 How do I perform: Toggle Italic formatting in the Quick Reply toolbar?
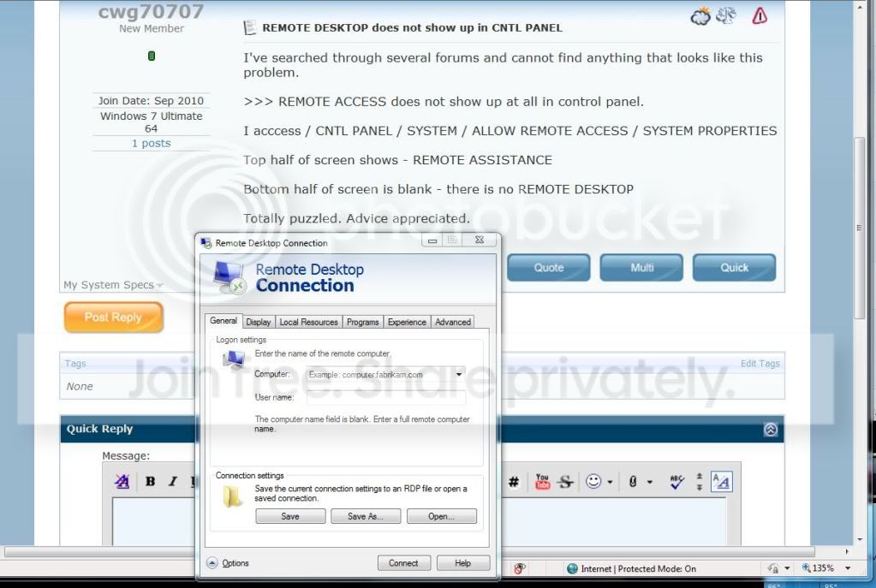pos(173,481)
